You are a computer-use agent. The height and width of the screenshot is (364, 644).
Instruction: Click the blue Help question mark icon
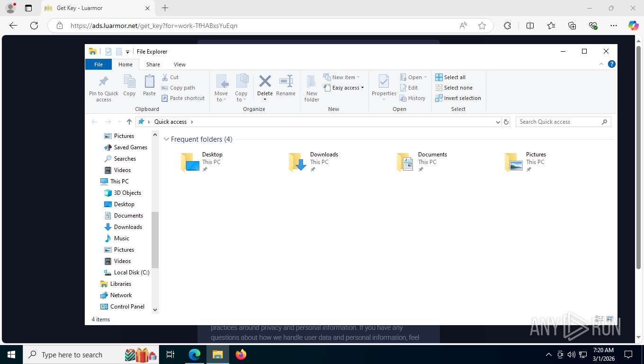(611, 64)
